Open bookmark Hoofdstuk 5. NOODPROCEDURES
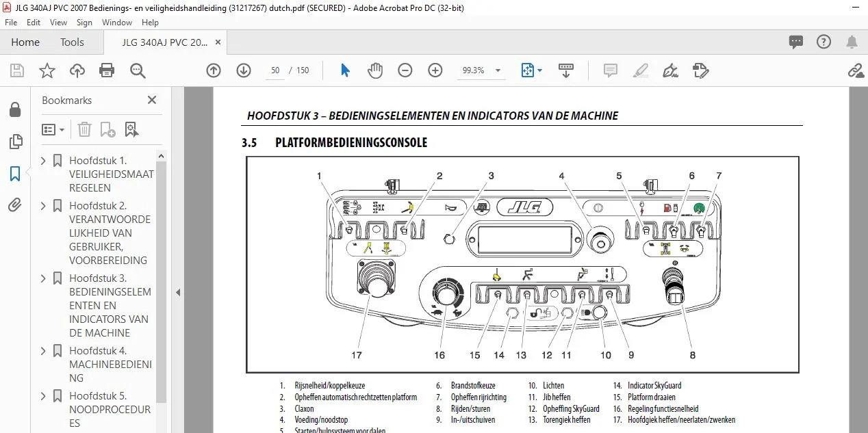The image size is (868, 433). [110, 409]
